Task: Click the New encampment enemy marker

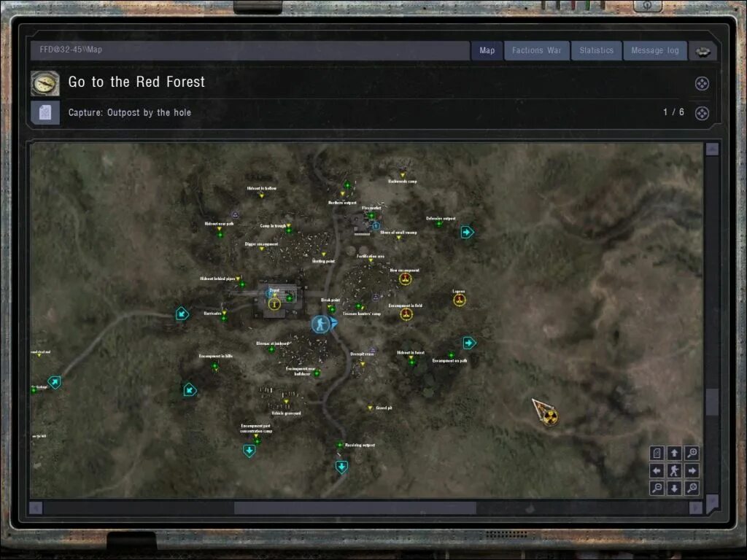Action: point(406,279)
